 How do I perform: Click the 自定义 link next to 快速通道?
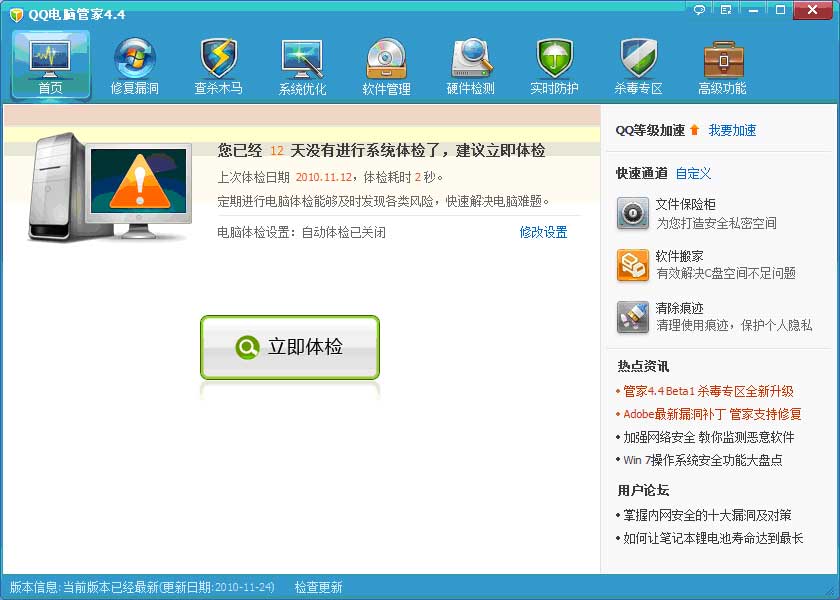(x=693, y=173)
